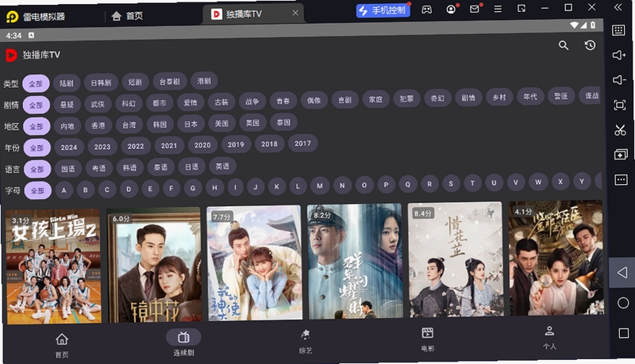The height and width of the screenshot is (364, 635).
Task: Click the 手机控制 button
Action: [x=383, y=10]
